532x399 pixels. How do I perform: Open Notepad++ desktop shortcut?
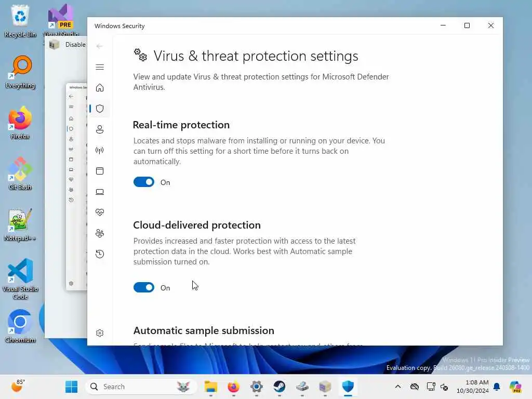pos(20,224)
